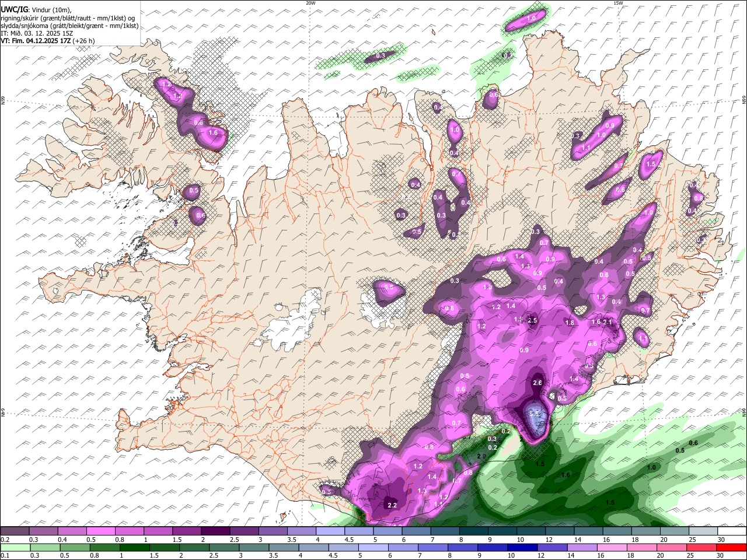The width and height of the screenshot is (747, 560).
Task: Click the lower bar swatch between 3 and 3.5
Action: [254, 547]
